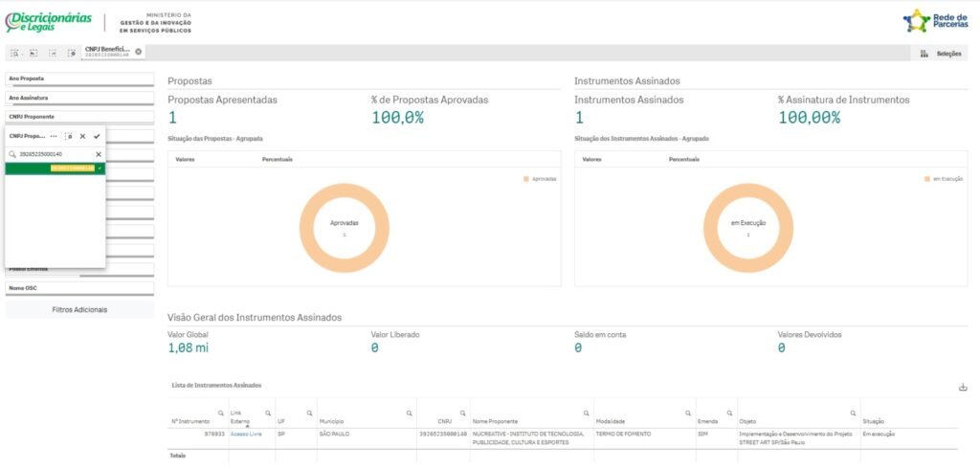Image resolution: width=980 pixels, height=470 pixels.
Task: Open the more options menu in CNPJ listbox
Action: click(x=54, y=136)
